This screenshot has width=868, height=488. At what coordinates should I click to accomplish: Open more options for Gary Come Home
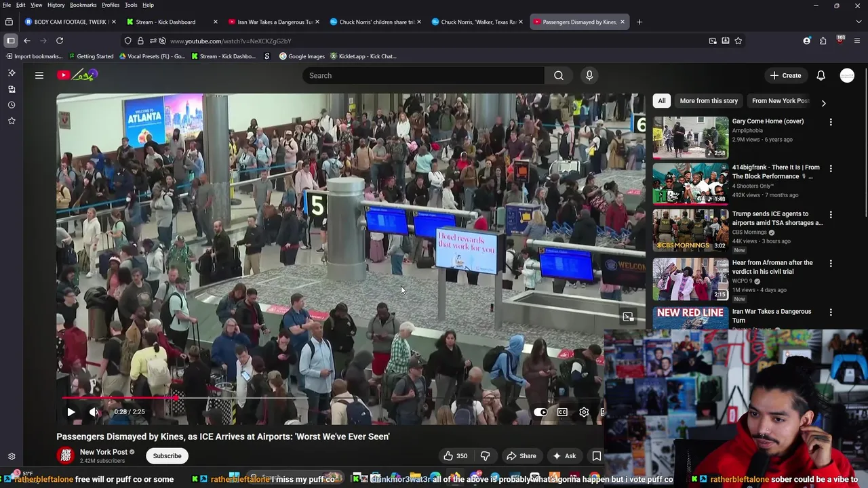point(831,122)
